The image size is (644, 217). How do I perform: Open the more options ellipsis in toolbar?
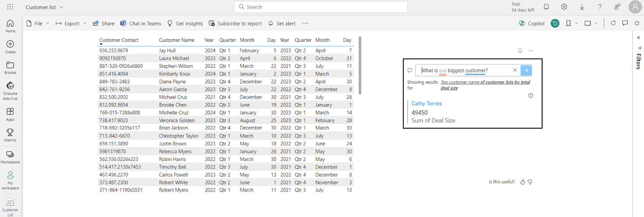click(x=305, y=23)
